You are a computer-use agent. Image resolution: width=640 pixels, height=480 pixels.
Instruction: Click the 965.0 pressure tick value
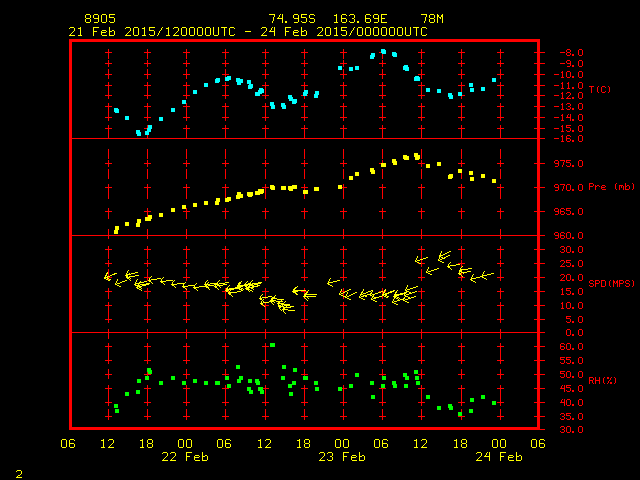point(569,212)
